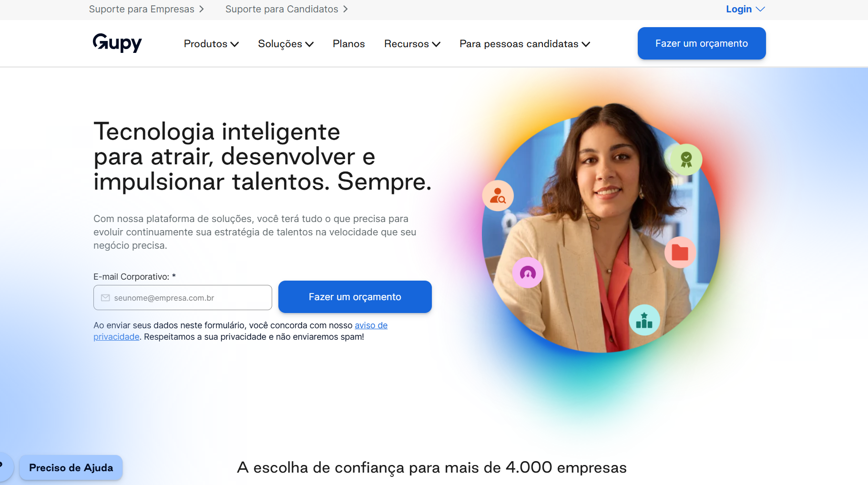
Task: Open the Planos menu item
Action: tap(349, 44)
